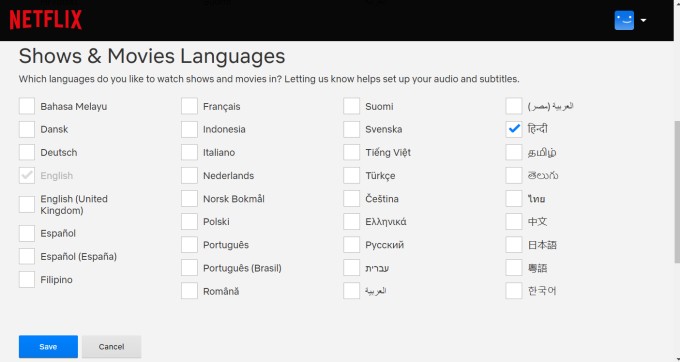This screenshot has width=680, height=362.
Task: Tick the Suomi language checkbox
Action: (x=352, y=106)
